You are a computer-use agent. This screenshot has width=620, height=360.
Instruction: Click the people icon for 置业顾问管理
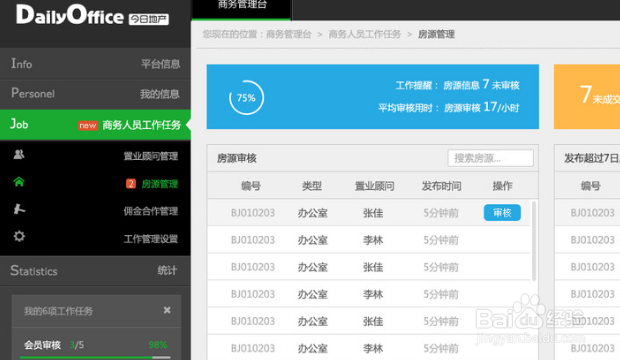click(x=19, y=154)
